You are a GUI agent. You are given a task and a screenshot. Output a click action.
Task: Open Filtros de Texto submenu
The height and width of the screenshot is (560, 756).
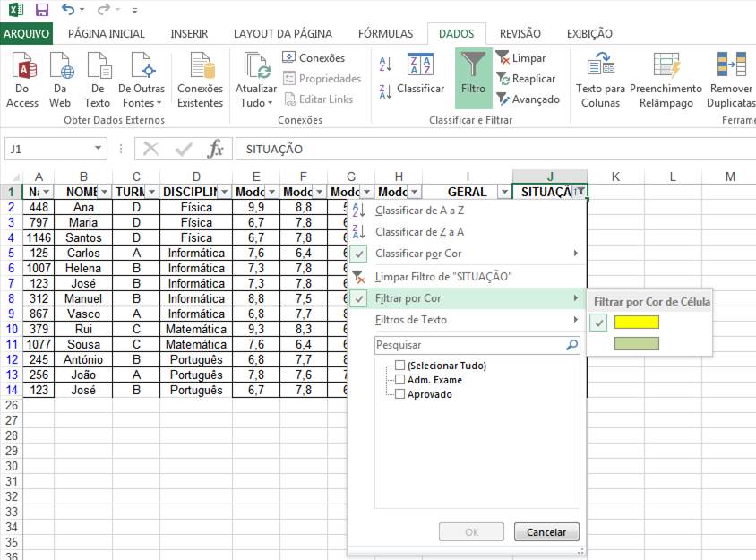click(x=467, y=320)
